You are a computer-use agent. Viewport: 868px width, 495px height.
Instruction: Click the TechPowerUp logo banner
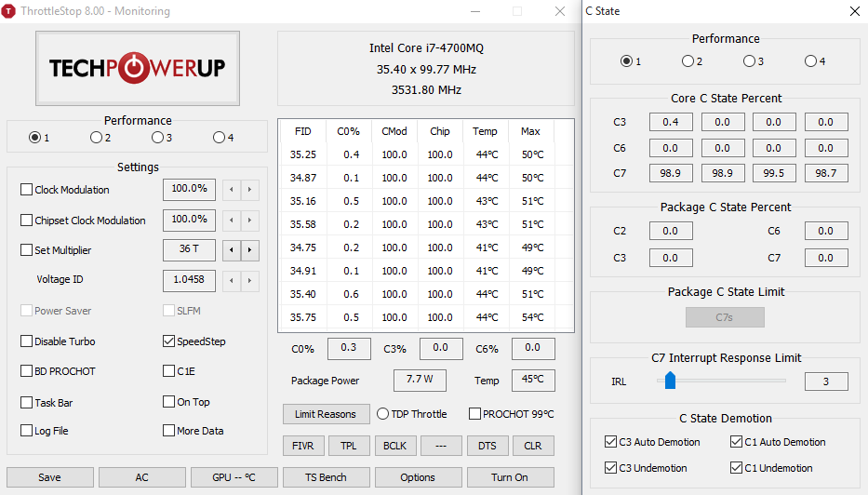[x=138, y=68]
